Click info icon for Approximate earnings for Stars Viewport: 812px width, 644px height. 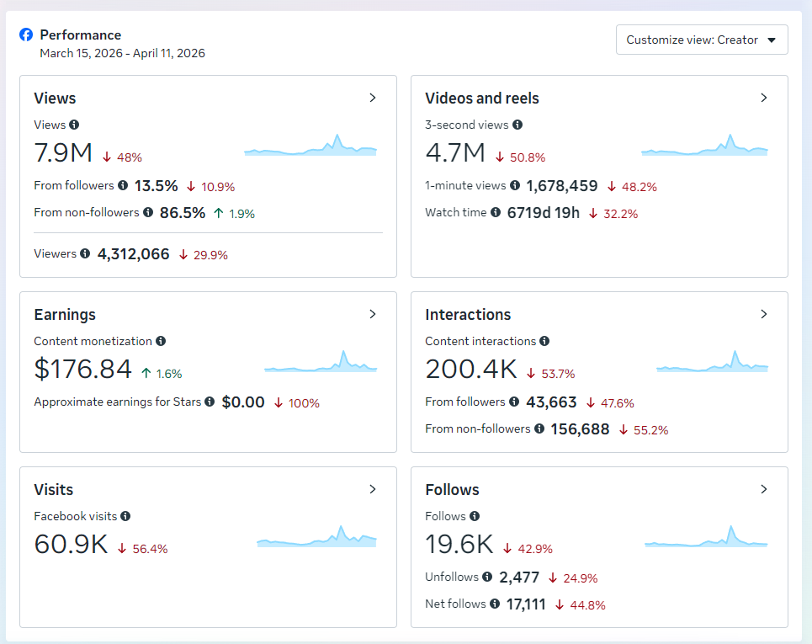[x=210, y=402]
